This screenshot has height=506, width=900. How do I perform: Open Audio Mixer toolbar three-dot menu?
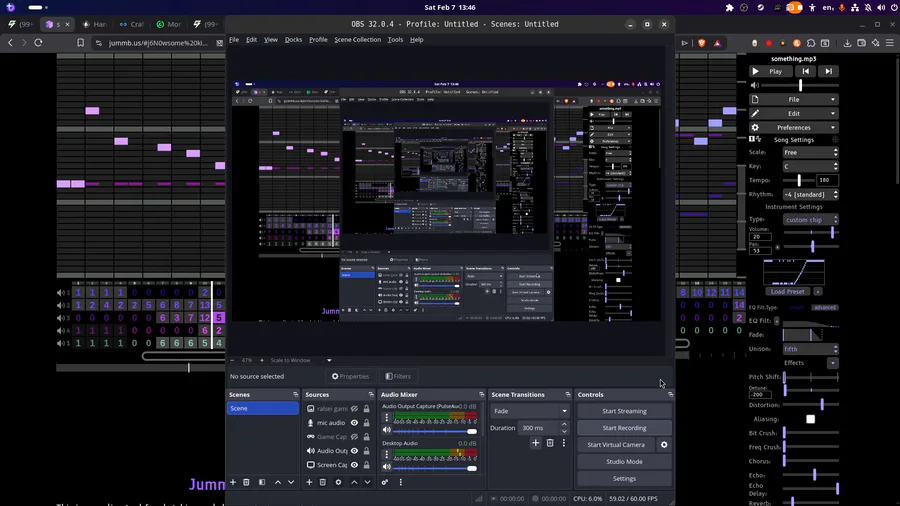coord(401,482)
